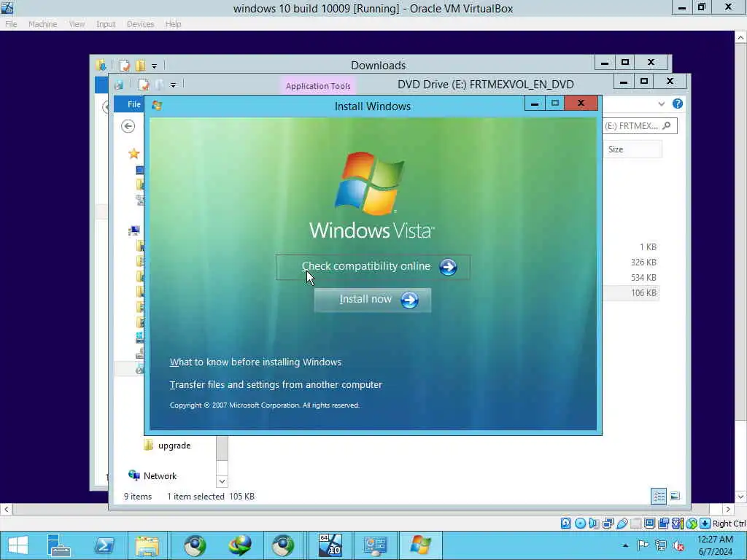747x560 pixels.
Task: Click the Action Center flag tray icon
Action: [x=643, y=545]
